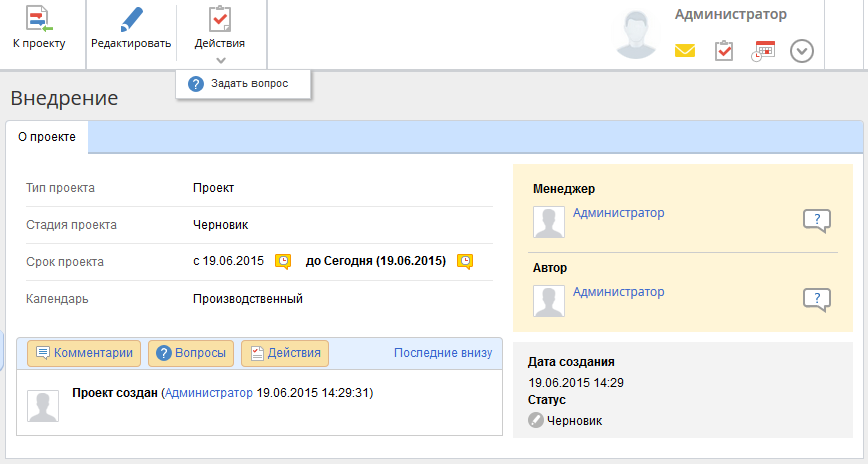Viewport: 868px width, 464px height.
Task: Ask Менеджер a question via bubble icon
Action: click(x=817, y=221)
